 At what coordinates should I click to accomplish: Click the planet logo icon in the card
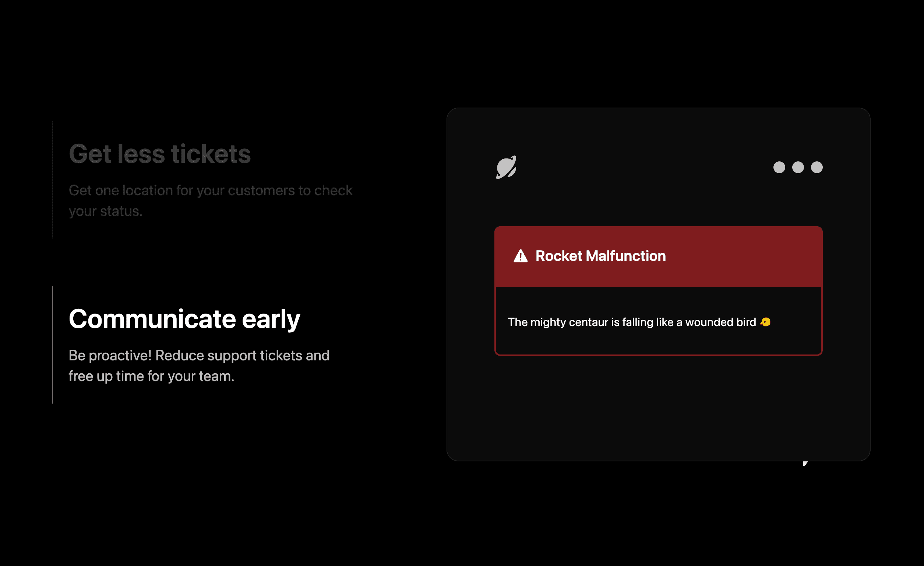coord(506,167)
